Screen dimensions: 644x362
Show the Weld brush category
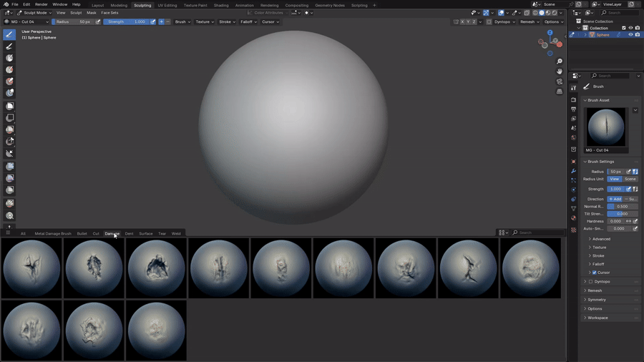(176, 233)
